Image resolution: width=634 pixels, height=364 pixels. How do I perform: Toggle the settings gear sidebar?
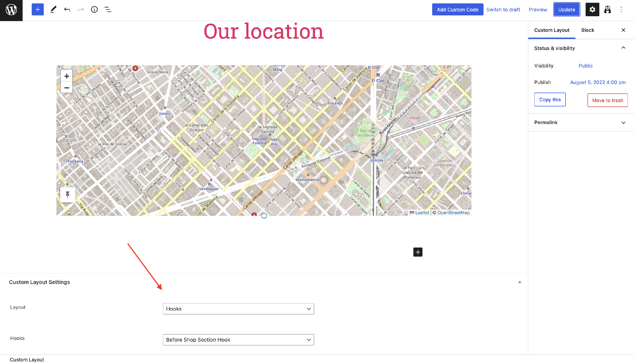[x=592, y=9]
